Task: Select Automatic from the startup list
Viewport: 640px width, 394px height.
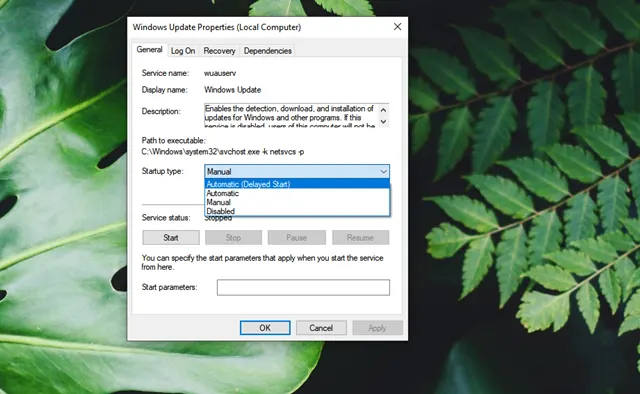Action: (x=297, y=193)
